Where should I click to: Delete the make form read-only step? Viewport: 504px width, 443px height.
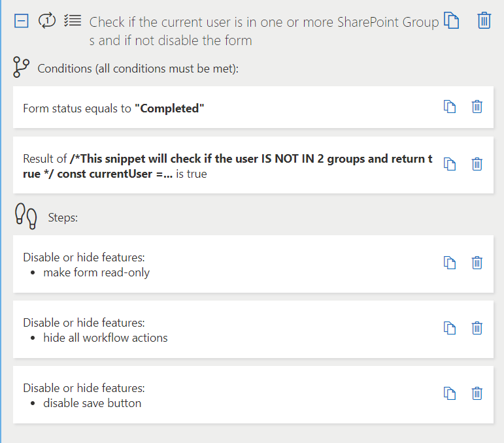(477, 263)
